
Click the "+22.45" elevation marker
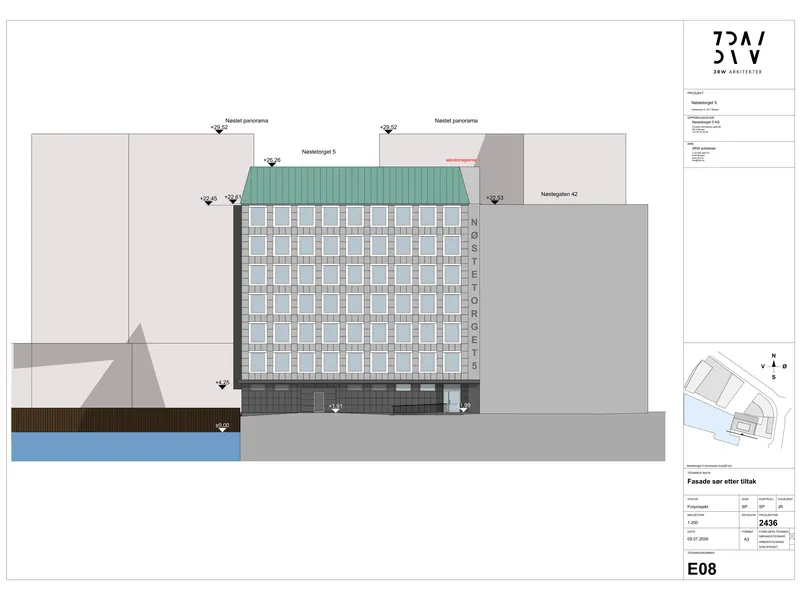click(208, 200)
